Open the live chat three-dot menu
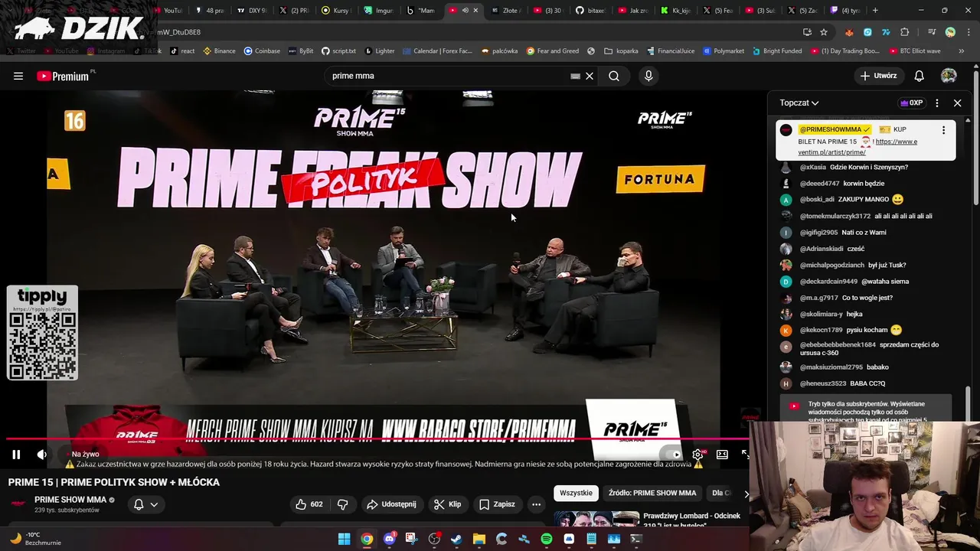The height and width of the screenshot is (551, 980). [936, 103]
